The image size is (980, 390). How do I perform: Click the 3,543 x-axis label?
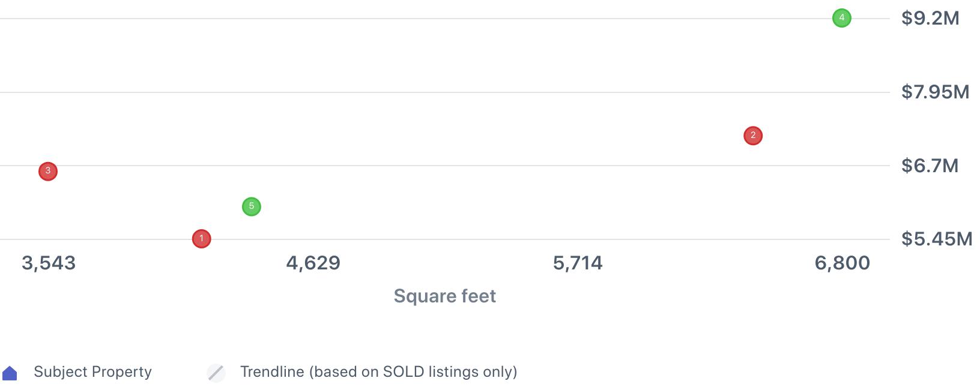click(49, 263)
